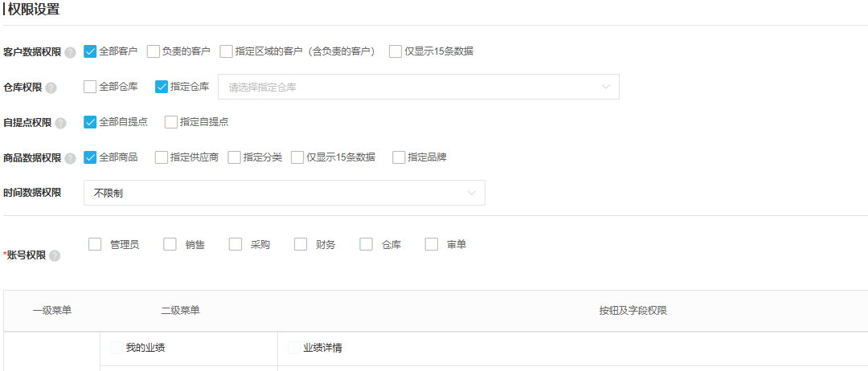Viewport: 868px width, 371px height.
Task: Click the 一级菜单 column header
Action: point(52,311)
